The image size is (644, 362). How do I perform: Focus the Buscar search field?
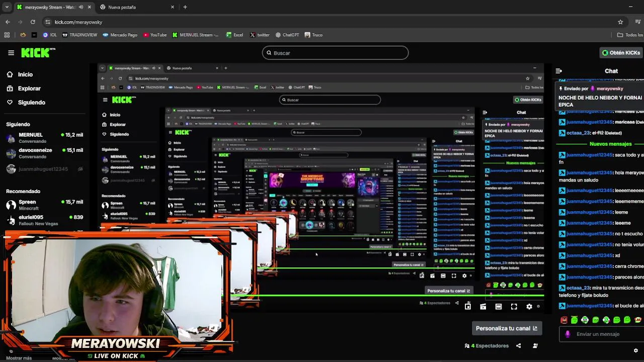tap(335, 53)
